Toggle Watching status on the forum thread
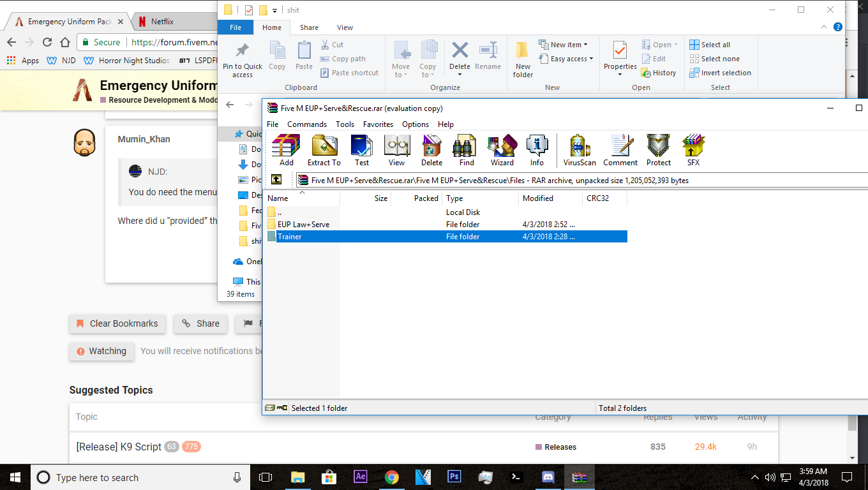The width and height of the screenshot is (868, 490). pyautogui.click(x=101, y=351)
